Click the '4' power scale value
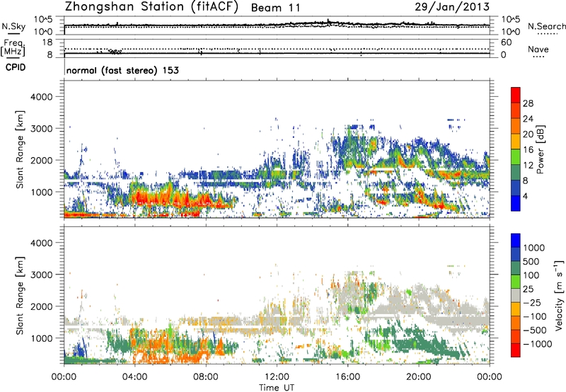Viewport: 566px width, 392px height. pos(525,196)
